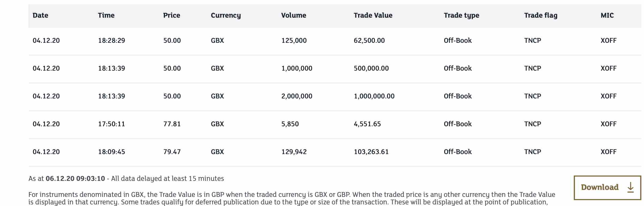Click the Date column header
Viewport: 644px width, 206px height.
tap(40, 15)
